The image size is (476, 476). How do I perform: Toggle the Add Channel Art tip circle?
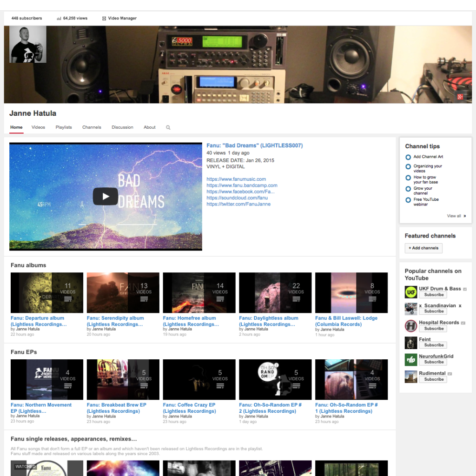click(x=408, y=157)
